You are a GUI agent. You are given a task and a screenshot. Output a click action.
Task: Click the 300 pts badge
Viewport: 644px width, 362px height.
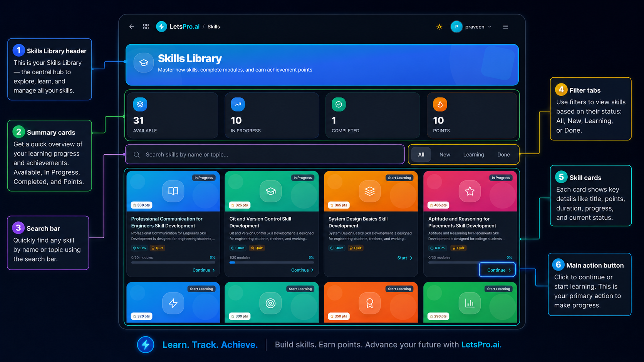240,316
